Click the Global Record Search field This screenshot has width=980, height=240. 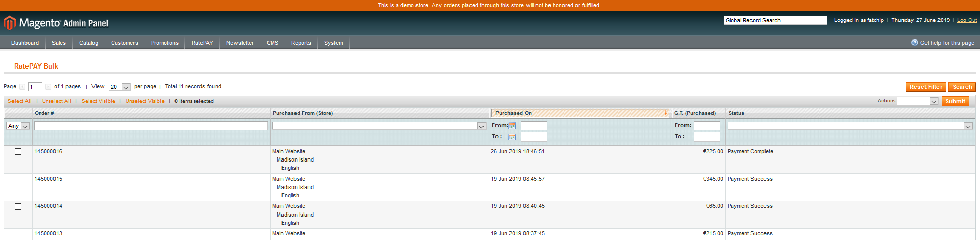pos(775,20)
